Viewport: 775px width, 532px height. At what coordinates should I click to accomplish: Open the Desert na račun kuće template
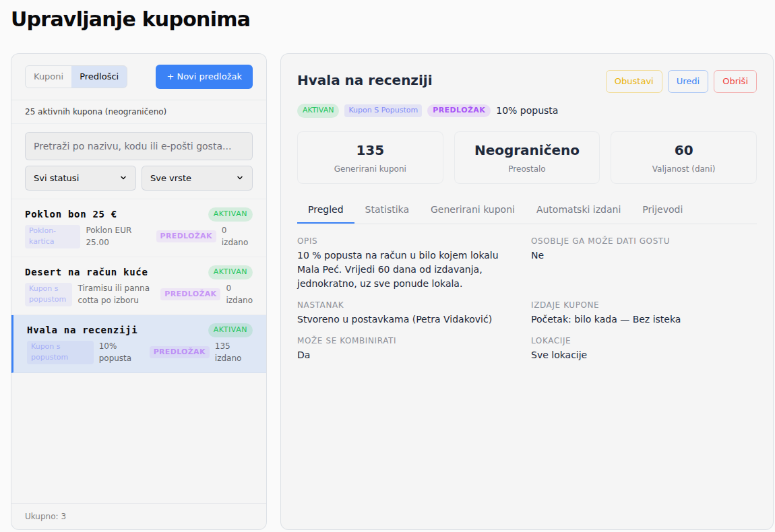(x=139, y=286)
